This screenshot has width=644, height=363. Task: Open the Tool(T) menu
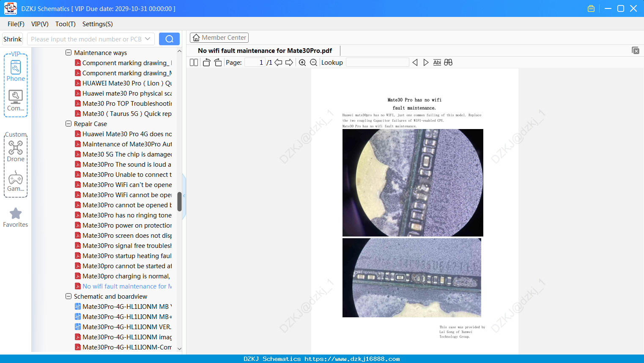66,24
